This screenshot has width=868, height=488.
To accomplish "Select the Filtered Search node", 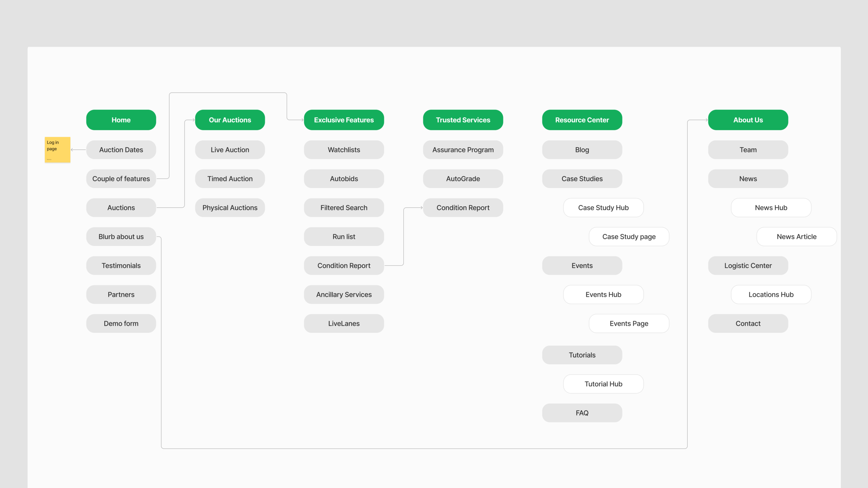I will (344, 208).
